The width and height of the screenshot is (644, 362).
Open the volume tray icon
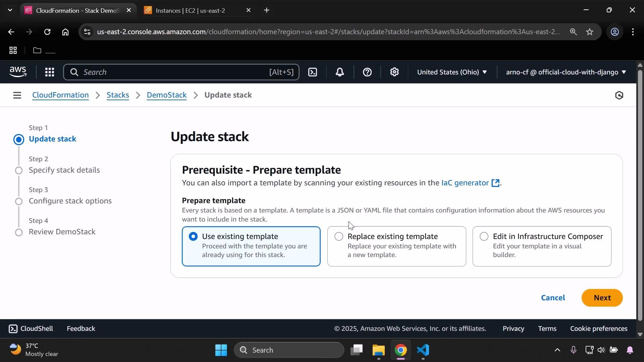[x=601, y=350]
